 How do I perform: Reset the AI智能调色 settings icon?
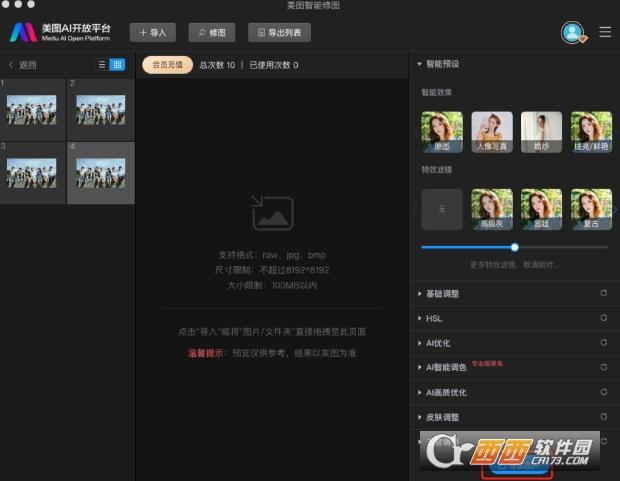click(604, 367)
